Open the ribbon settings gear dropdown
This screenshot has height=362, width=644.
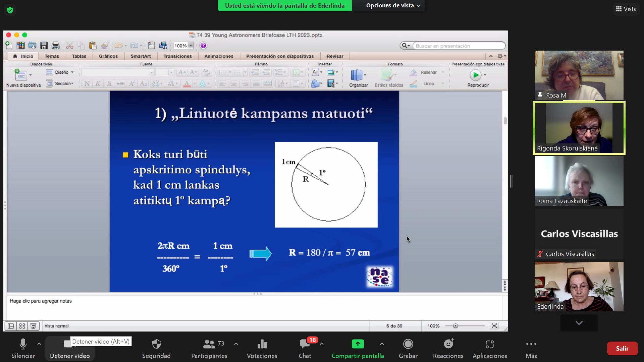point(501,56)
